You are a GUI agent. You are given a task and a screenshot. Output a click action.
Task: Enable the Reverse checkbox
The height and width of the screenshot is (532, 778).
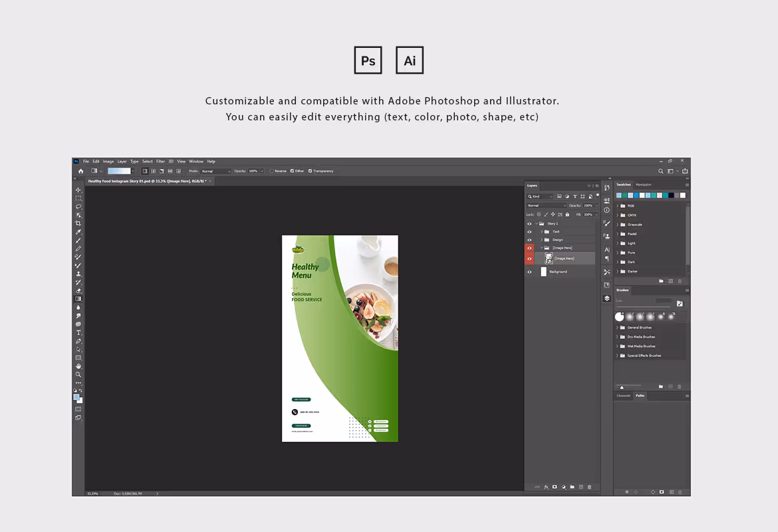click(x=272, y=171)
